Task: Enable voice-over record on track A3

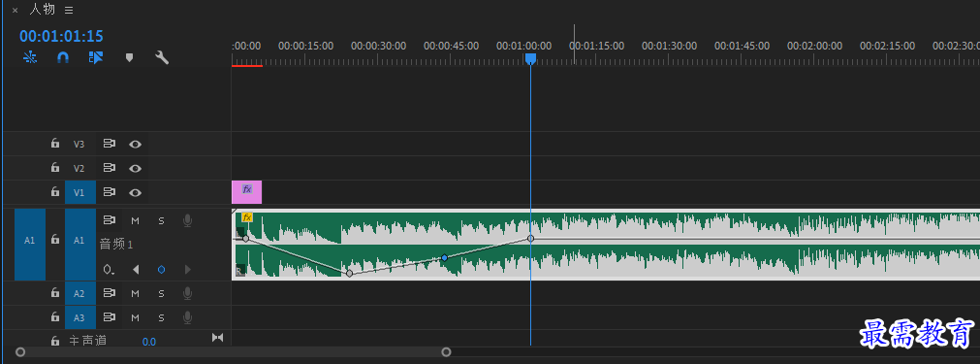Action: pos(187,317)
